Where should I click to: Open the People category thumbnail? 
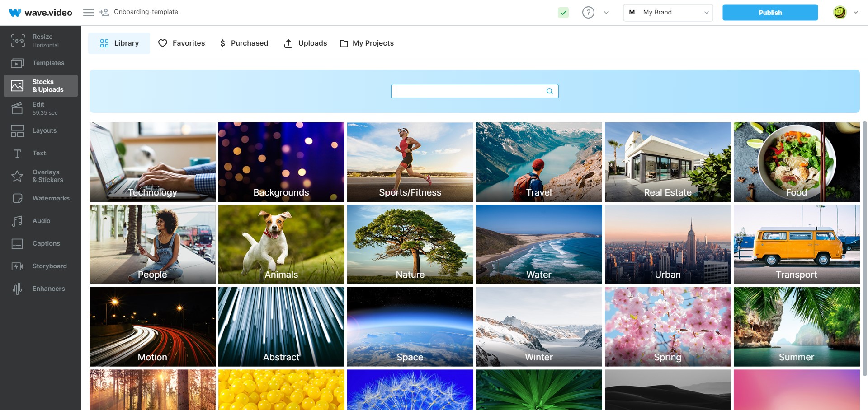pyautogui.click(x=152, y=244)
